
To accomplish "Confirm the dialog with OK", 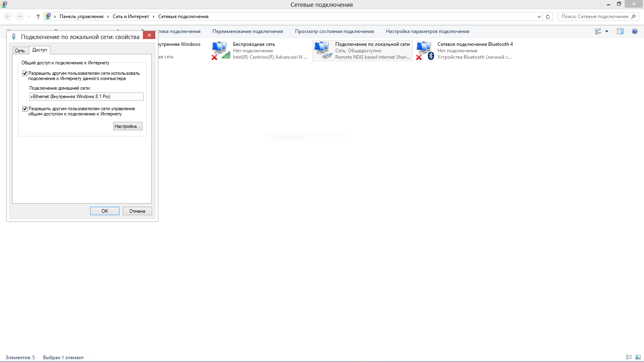I will 105,211.
